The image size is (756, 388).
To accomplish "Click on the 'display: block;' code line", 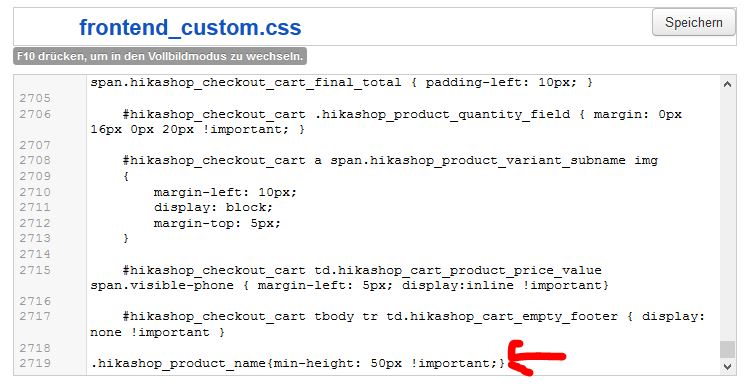I will pyautogui.click(x=213, y=207).
